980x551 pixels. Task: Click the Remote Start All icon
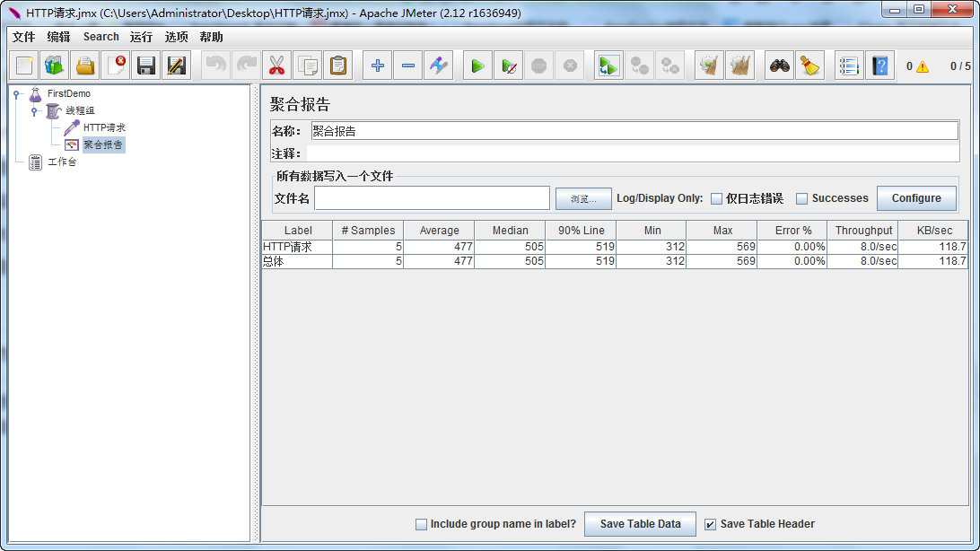[608, 66]
